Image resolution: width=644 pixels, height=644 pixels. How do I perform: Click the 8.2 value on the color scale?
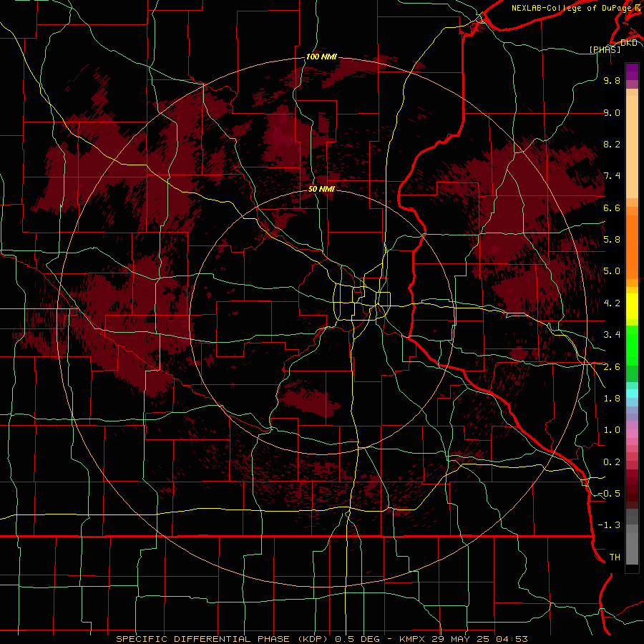[612, 144]
